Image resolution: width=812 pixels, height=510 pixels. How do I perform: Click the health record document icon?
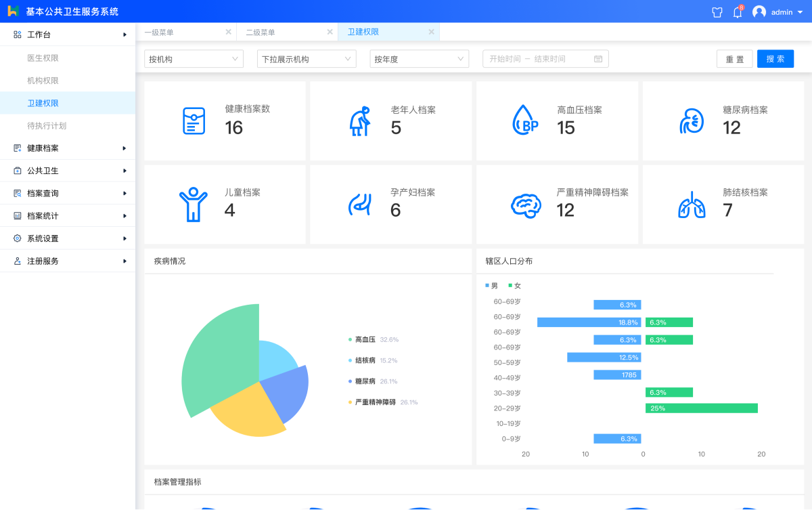pyautogui.click(x=194, y=121)
